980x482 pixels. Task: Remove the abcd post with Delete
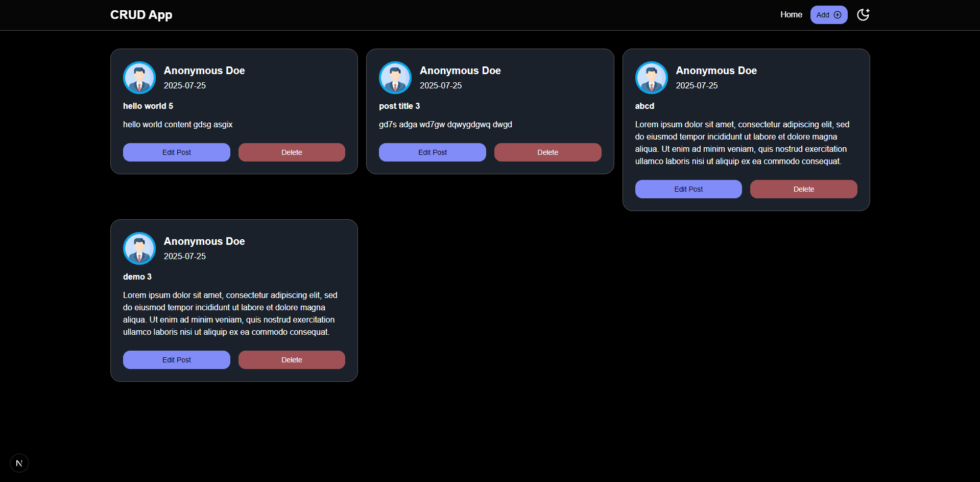803,189
